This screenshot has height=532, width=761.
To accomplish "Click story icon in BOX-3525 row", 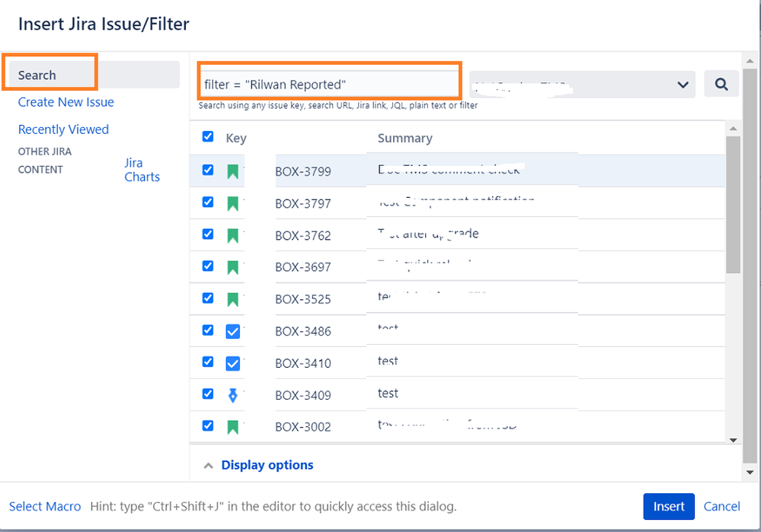I will click(233, 299).
